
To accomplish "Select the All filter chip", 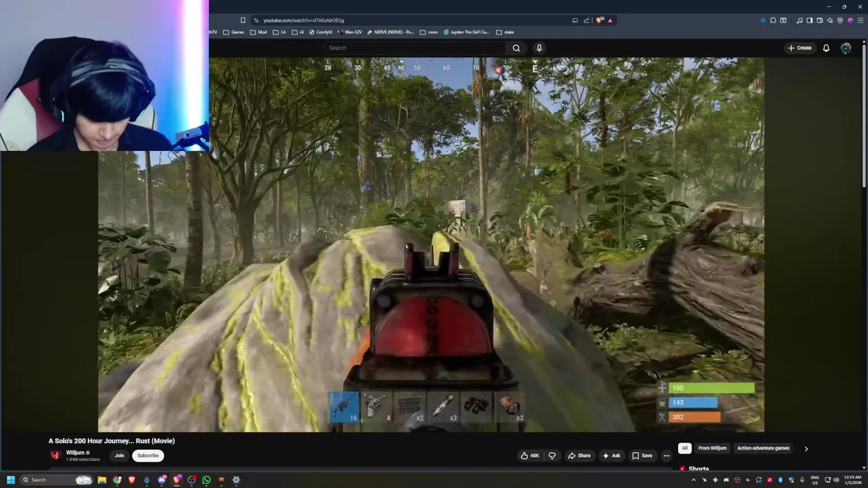I will click(685, 448).
